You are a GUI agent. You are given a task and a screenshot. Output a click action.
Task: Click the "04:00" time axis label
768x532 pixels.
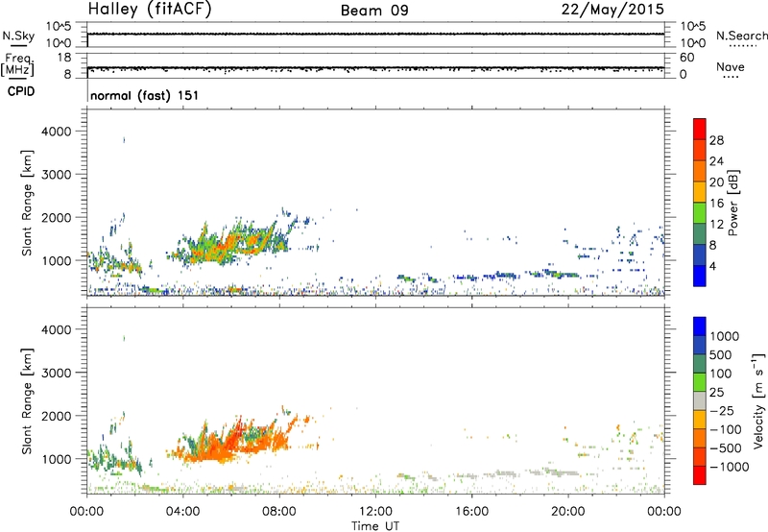tap(182, 512)
